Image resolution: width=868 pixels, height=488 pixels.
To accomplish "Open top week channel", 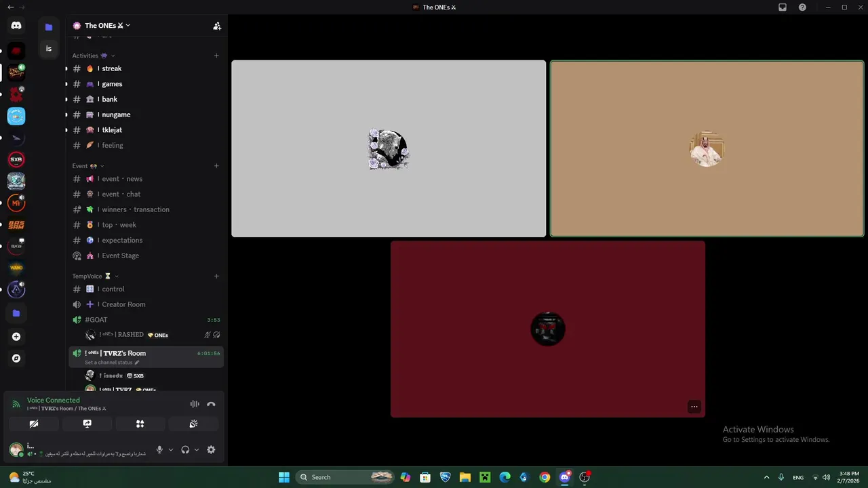I will [146, 225].
